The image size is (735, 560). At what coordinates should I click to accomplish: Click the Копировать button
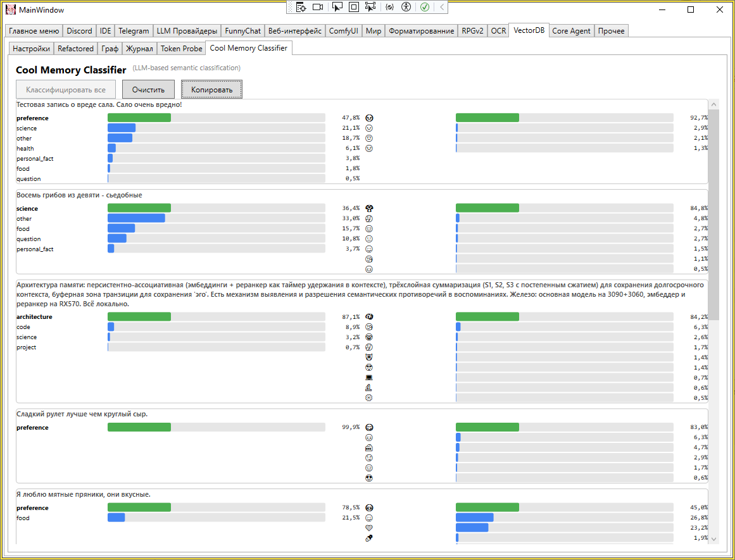pyautogui.click(x=212, y=89)
